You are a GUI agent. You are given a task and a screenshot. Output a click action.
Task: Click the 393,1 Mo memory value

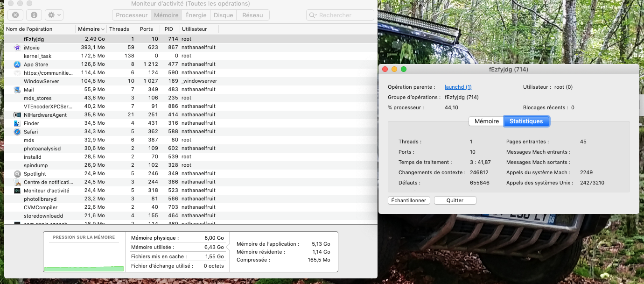point(93,48)
